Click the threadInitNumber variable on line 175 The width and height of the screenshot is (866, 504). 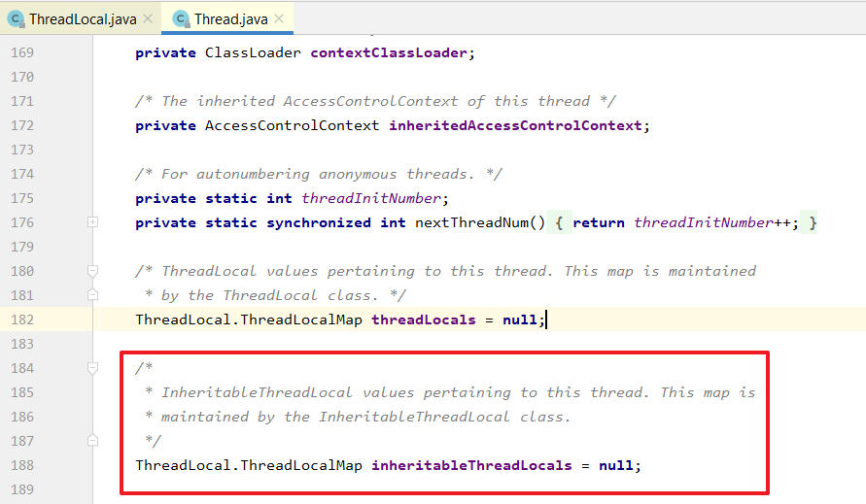pos(371,198)
